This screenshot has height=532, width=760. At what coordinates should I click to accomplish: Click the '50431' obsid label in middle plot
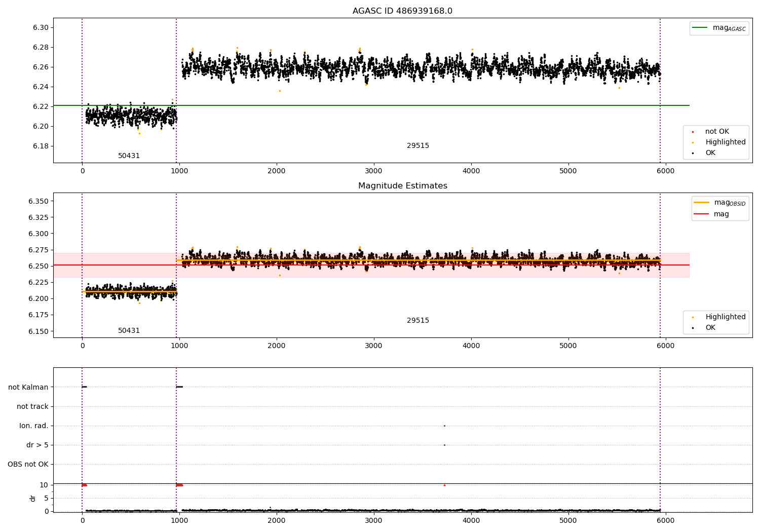coord(129,331)
